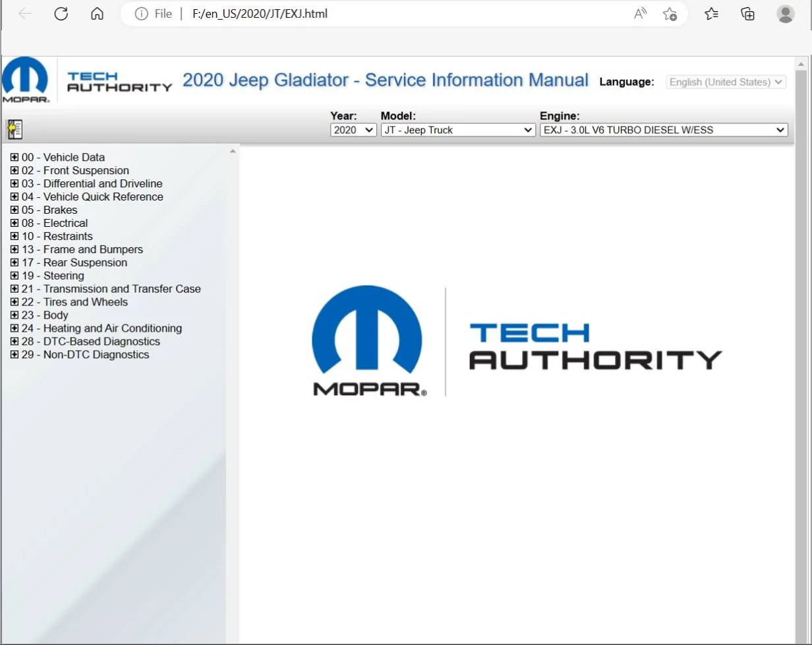This screenshot has height=645, width=812.
Task: Expand the 17 - Rear Suspension node
Action: tap(14, 262)
